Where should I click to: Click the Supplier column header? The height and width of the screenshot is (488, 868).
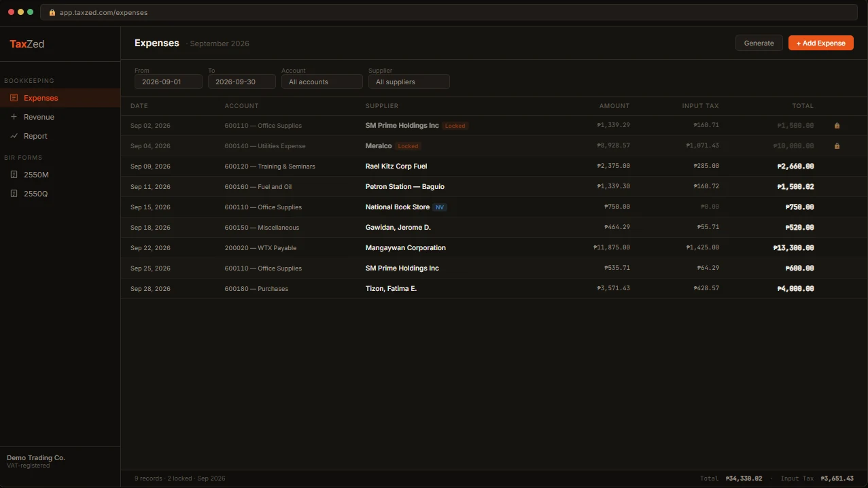point(382,106)
